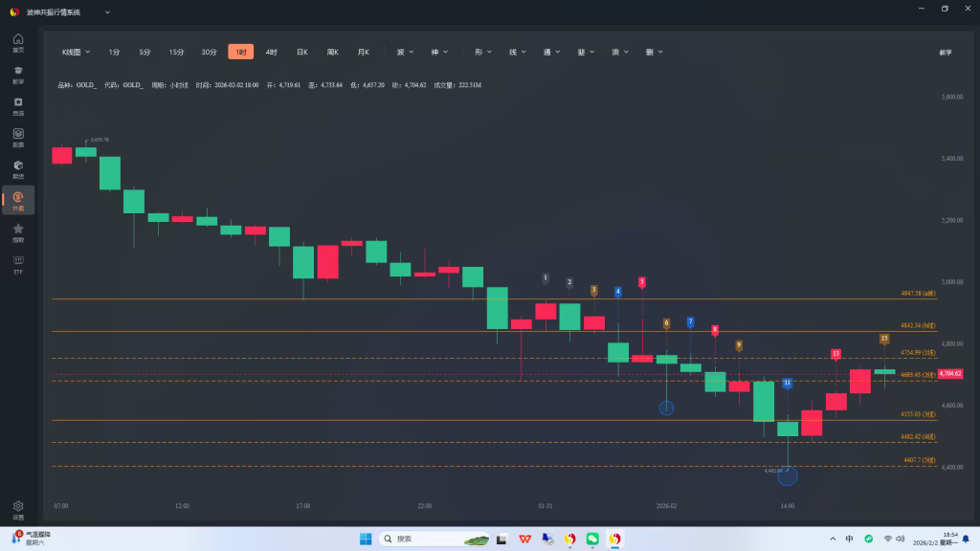Image resolution: width=980 pixels, height=551 pixels.
Task: Open the 期货 futures sidebar icon
Action: (x=18, y=168)
